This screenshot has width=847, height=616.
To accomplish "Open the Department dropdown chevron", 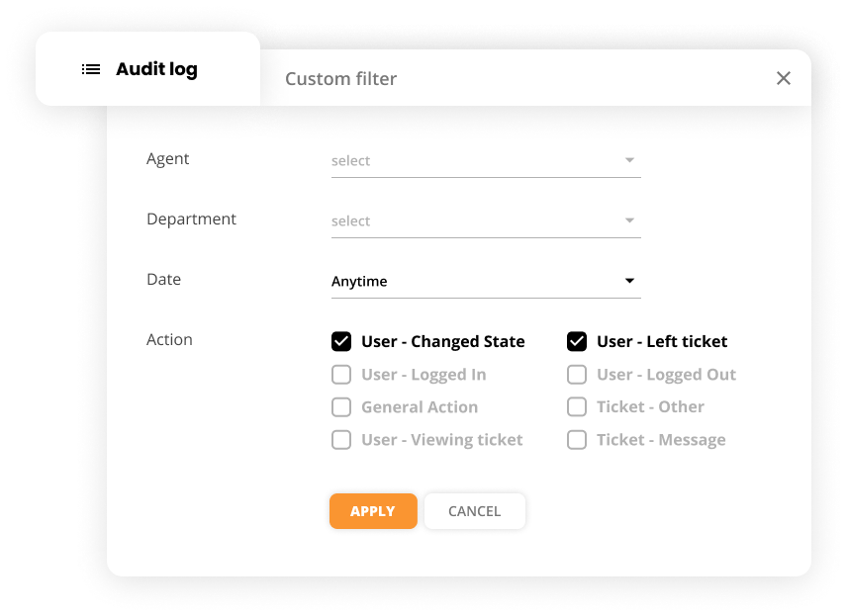I will [630, 220].
